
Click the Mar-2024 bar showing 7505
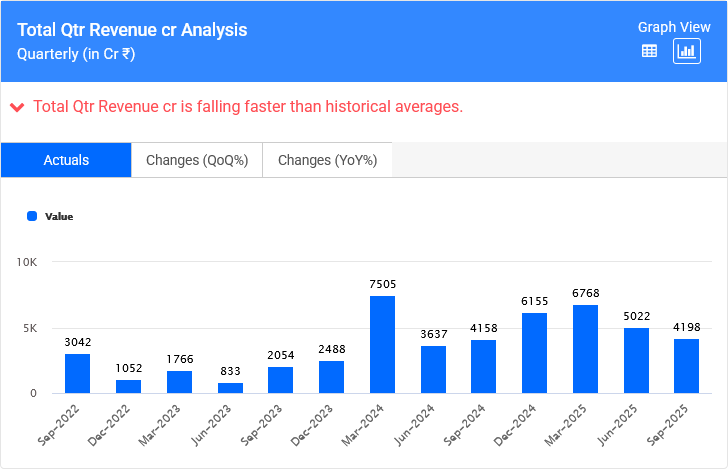tap(382, 345)
